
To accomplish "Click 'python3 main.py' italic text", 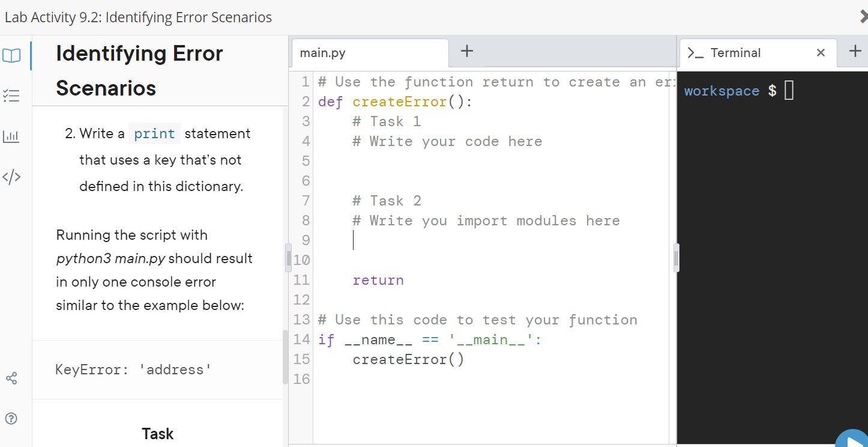I will tap(110, 258).
